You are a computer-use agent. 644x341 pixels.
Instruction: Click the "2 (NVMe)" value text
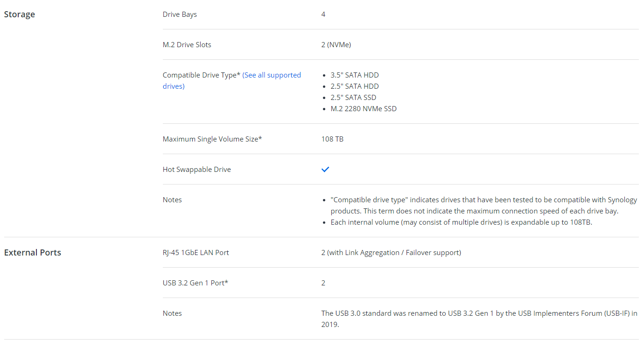coord(336,45)
